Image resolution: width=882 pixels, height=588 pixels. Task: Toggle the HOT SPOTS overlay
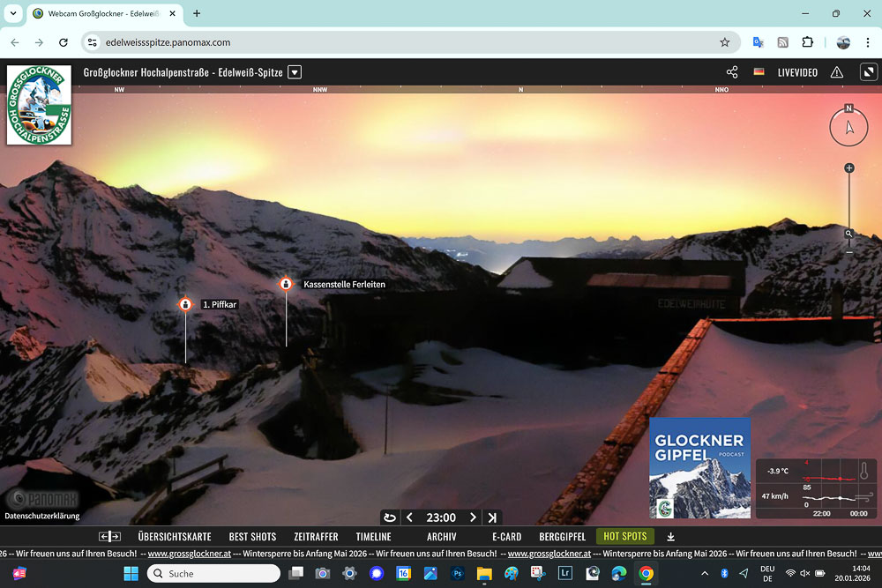click(624, 536)
